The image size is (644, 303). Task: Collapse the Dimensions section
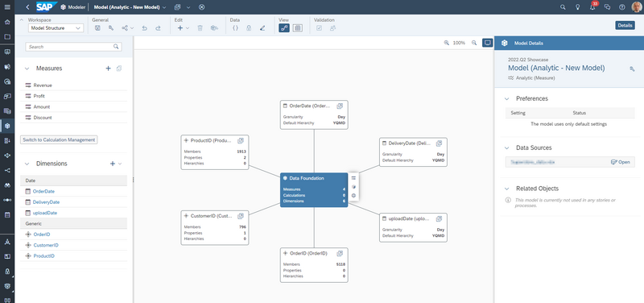point(27,164)
